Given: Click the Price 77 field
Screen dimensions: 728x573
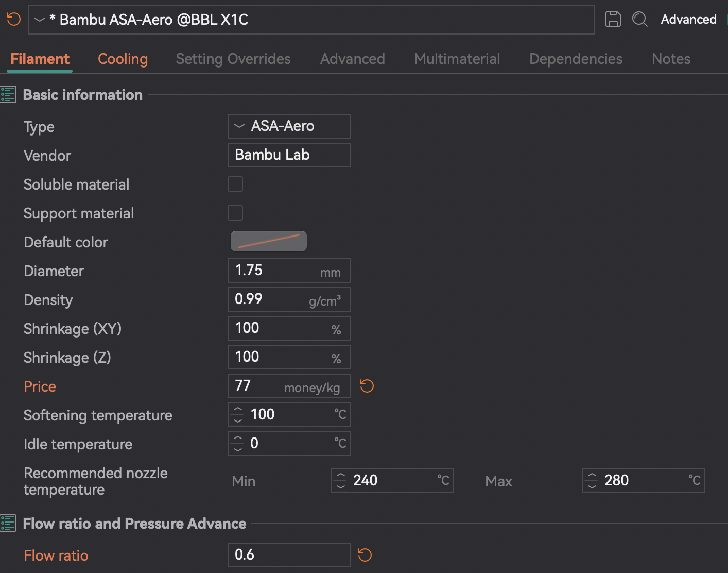Looking at the screenshot, I should click(x=289, y=386).
